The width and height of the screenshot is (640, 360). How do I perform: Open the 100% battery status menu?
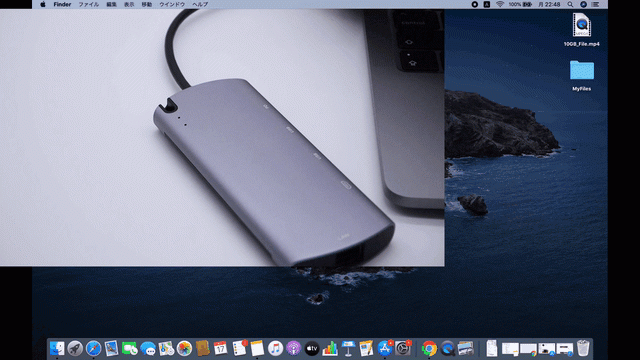click(520, 4)
